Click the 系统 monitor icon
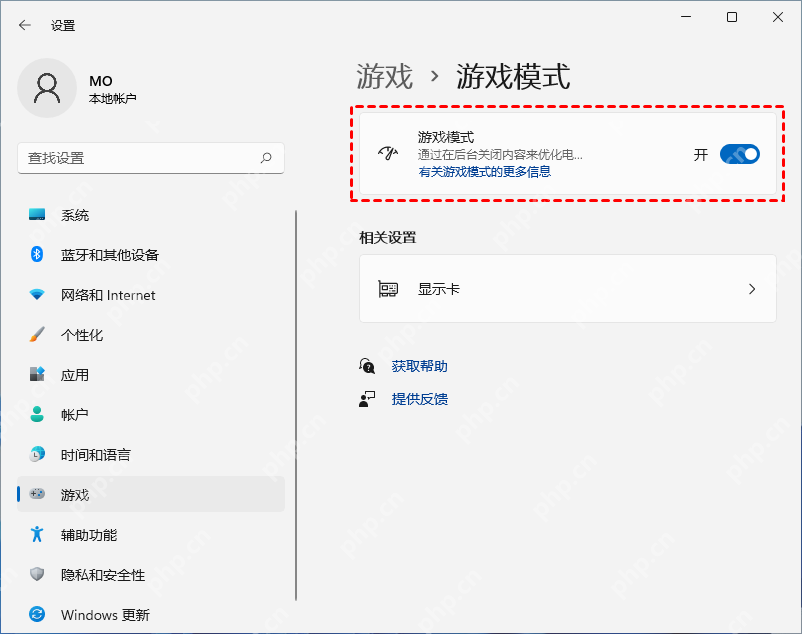The image size is (802, 634). pyautogui.click(x=37, y=214)
